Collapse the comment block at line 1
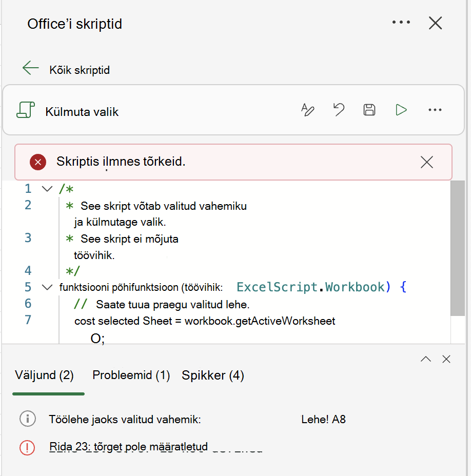This screenshot has height=476, width=471. click(47, 189)
